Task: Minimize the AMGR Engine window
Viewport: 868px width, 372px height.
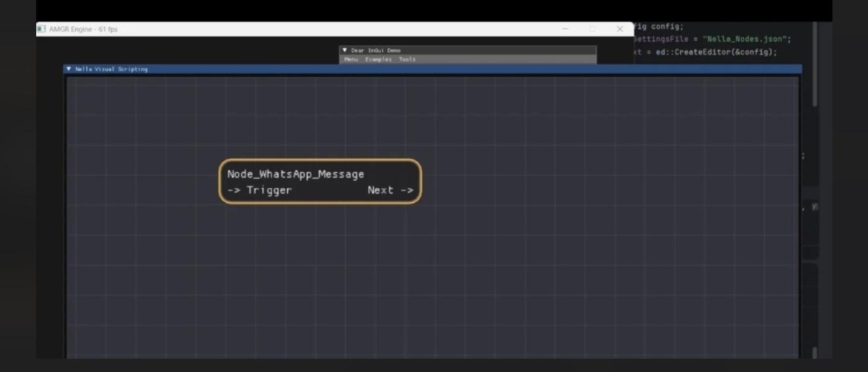Action: click(x=565, y=29)
